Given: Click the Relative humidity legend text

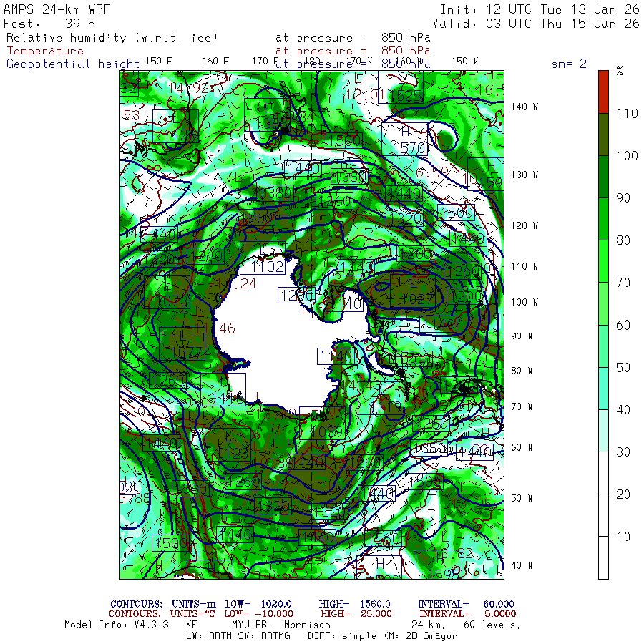Looking at the screenshot, I should [111, 38].
